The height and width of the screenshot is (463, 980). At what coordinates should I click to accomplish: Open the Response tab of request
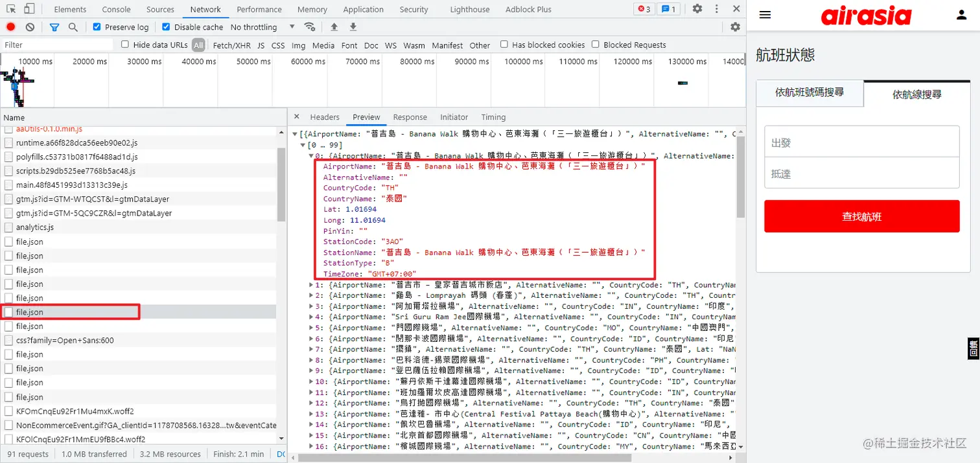(x=410, y=117)
